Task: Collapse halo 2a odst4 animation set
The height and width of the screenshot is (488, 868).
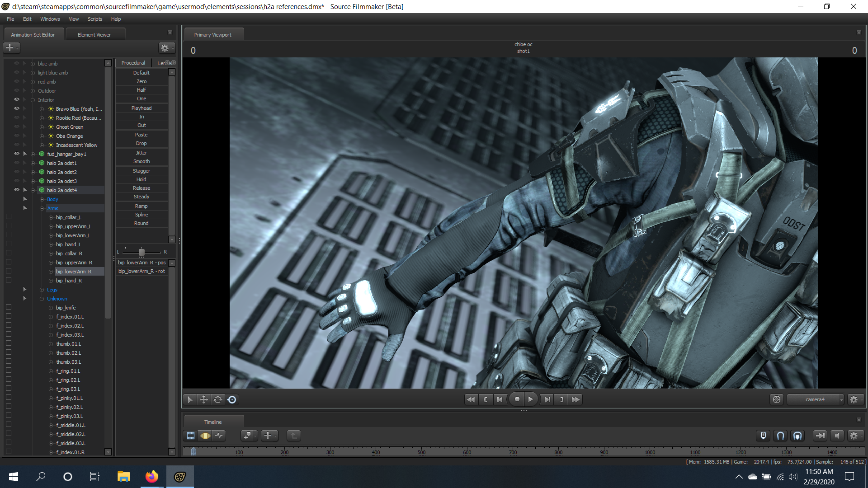Action: coord(33,190)
